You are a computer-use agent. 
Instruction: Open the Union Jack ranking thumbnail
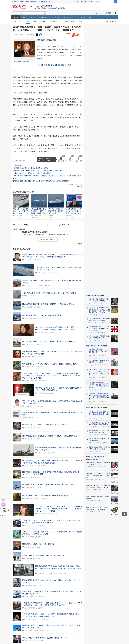114,329
